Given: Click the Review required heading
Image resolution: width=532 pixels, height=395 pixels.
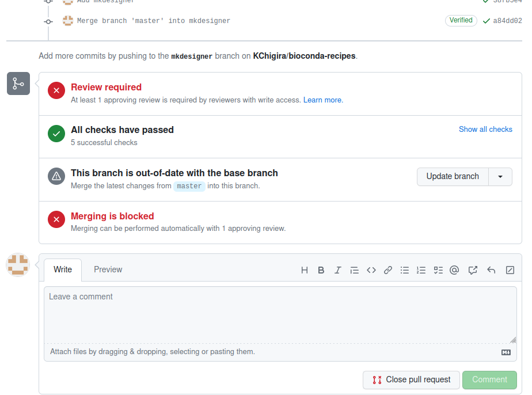Looking at the screenshot, I should pyautogui.click(x=106, y=87).
